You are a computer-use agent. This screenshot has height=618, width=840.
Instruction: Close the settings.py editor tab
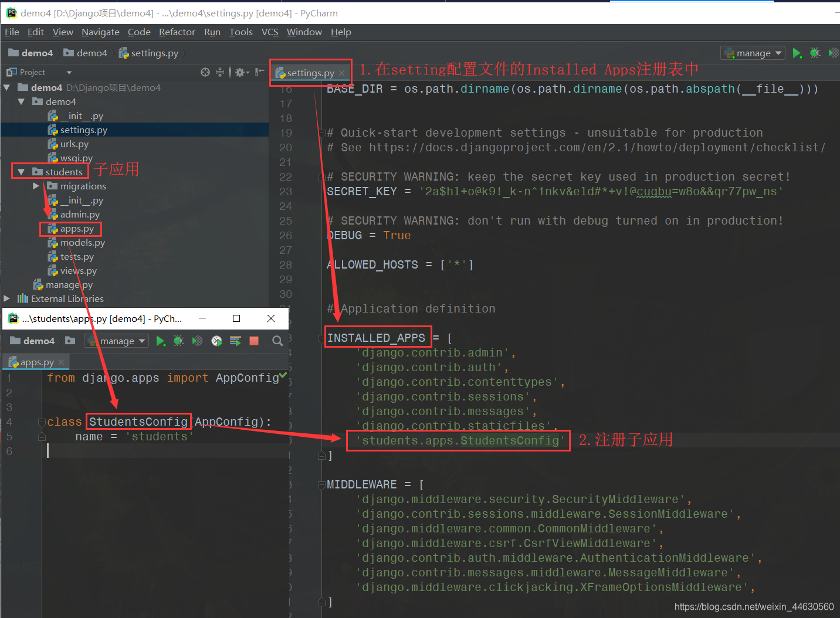point(341,73)
